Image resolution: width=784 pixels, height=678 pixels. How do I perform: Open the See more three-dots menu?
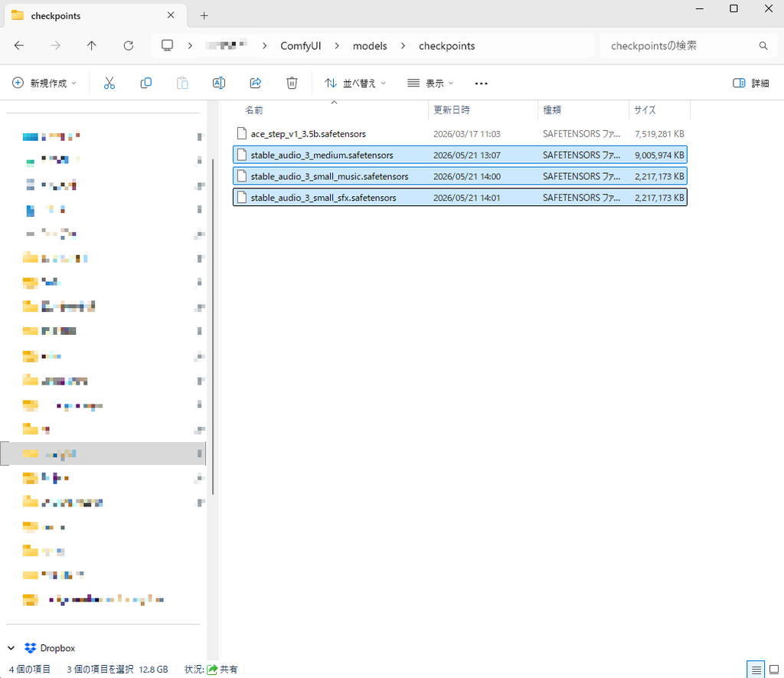coord(481,84)
